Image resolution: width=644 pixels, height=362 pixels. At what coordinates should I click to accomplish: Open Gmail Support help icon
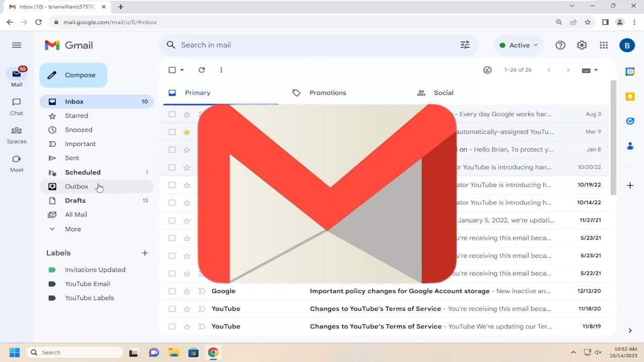coord(560,45)
